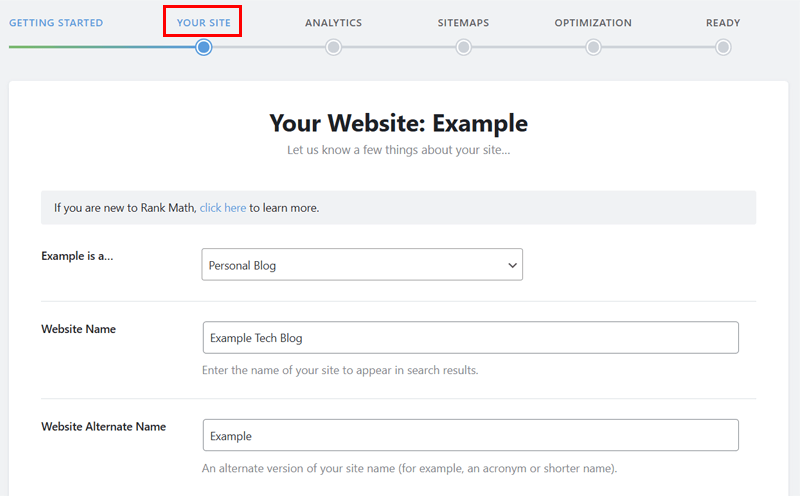Go to the Getting Started step
The height and width of the screenshot is (496, 800).
tap(56, 23)
